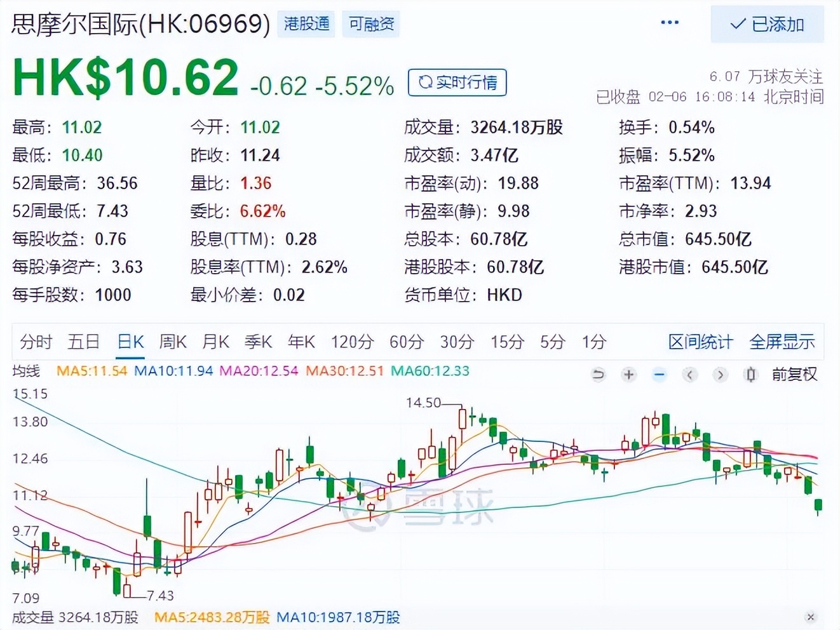This screenshot has width=840, height=630.
Task: Toggle the candlestick display style icon
Action: click(750, 375)
